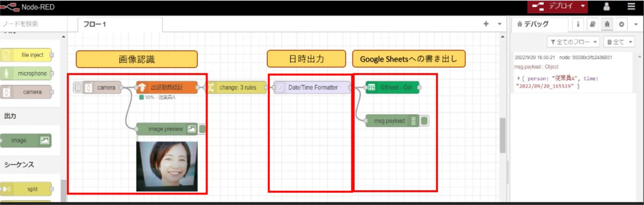The height and width of the screenshot is (205, 644).
Task: Select the camera node label on canvas
Action: pyautogui.click(x=106, y=88)
